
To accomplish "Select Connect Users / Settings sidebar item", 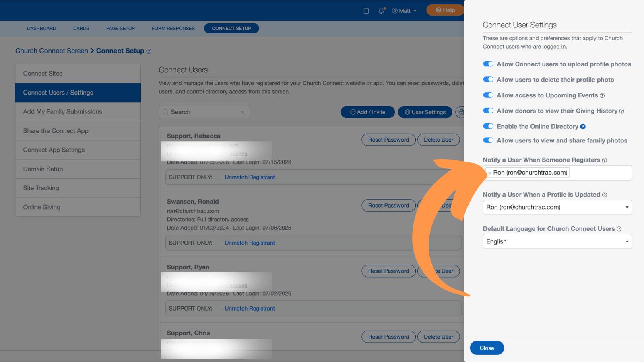I will pyautogui.click(x=78, y=93).
